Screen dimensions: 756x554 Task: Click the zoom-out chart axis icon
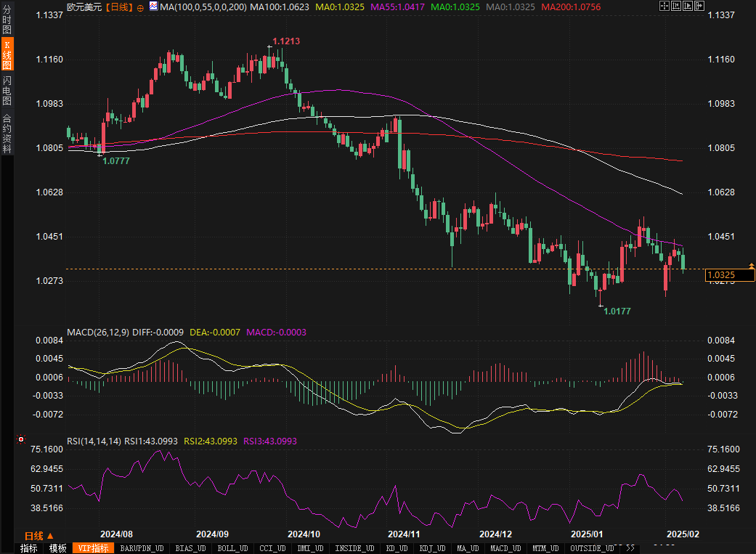click(x=677, y=7)
